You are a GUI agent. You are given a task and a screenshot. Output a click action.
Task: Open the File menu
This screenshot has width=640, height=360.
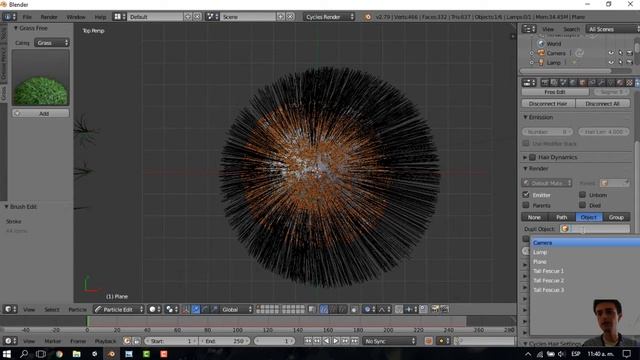27,17
